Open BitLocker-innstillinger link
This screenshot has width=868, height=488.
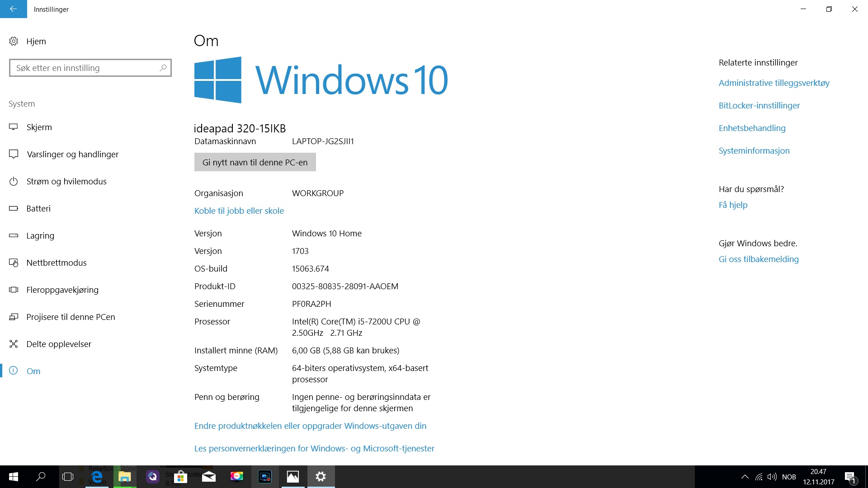tap(759, 105)
